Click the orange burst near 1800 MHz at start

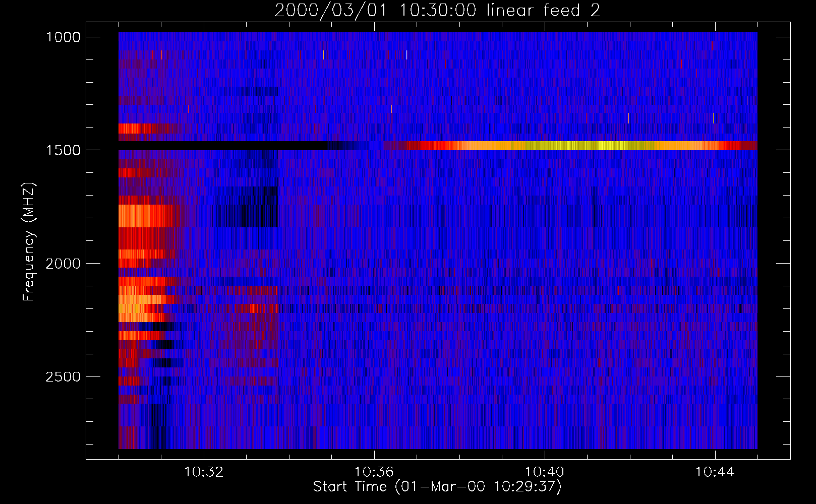click(x=146, y=216)
